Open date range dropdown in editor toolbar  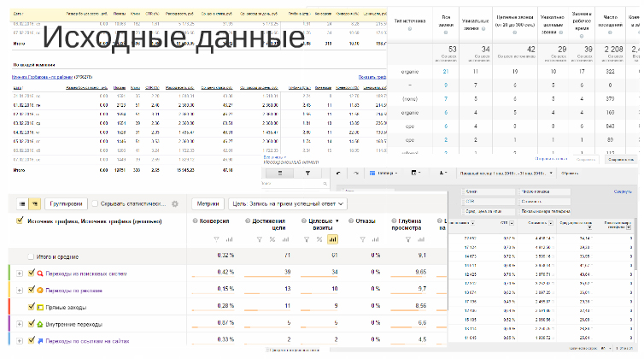[506, 174]
